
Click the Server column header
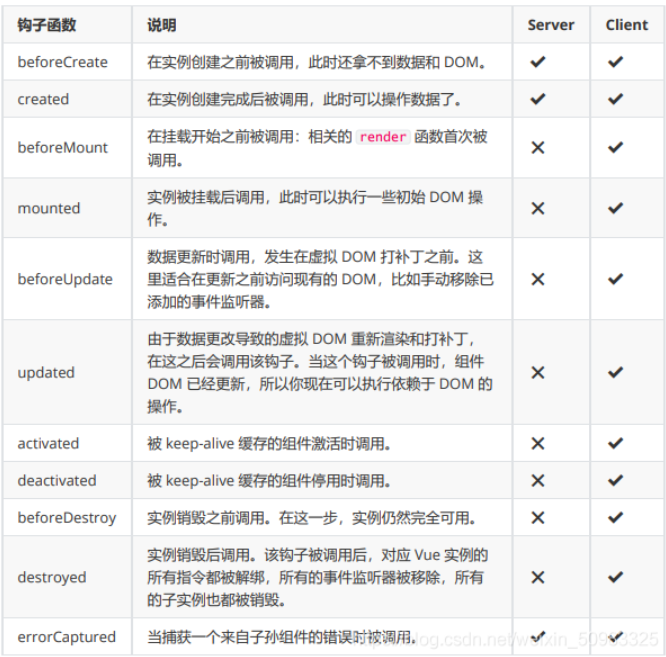point(551,25)
